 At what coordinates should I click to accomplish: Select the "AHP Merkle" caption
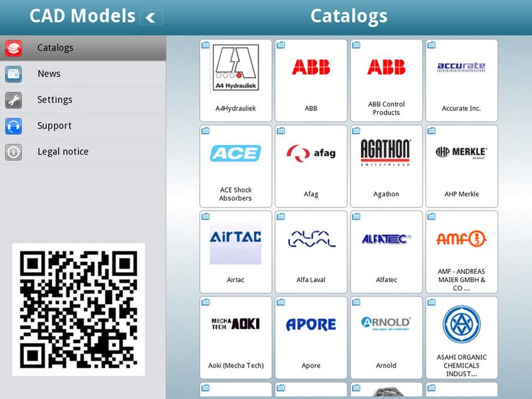(x=462, y=194)
